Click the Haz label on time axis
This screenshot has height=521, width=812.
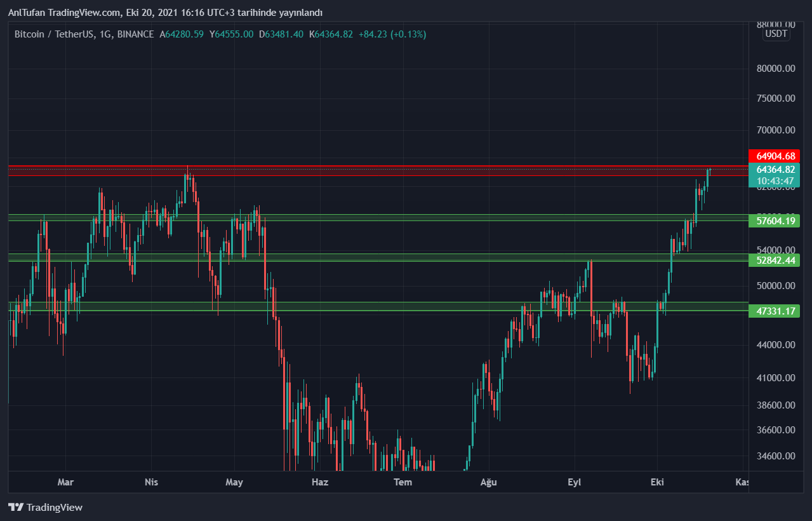320,482
